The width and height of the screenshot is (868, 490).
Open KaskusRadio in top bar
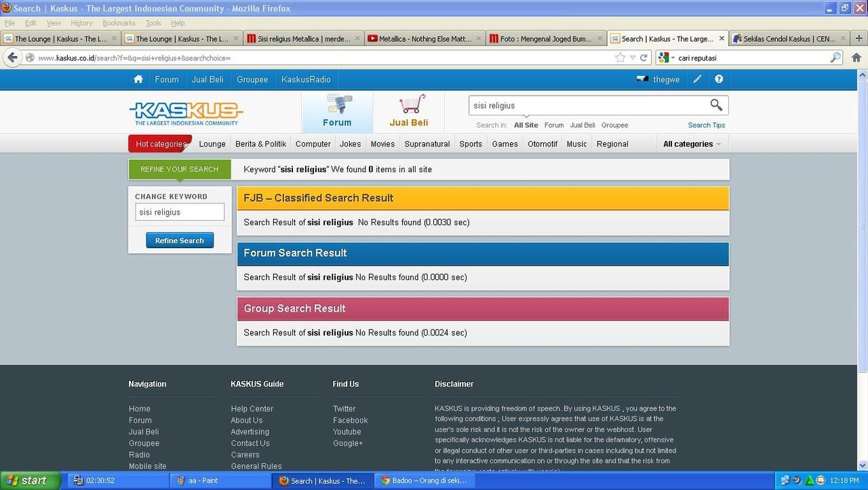coord(306,79)
